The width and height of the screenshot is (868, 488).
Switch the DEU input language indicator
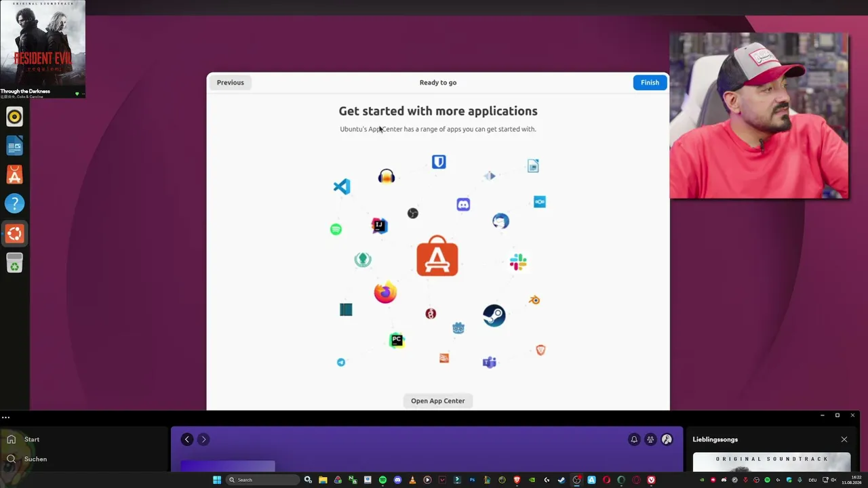(x=812, y=480)
